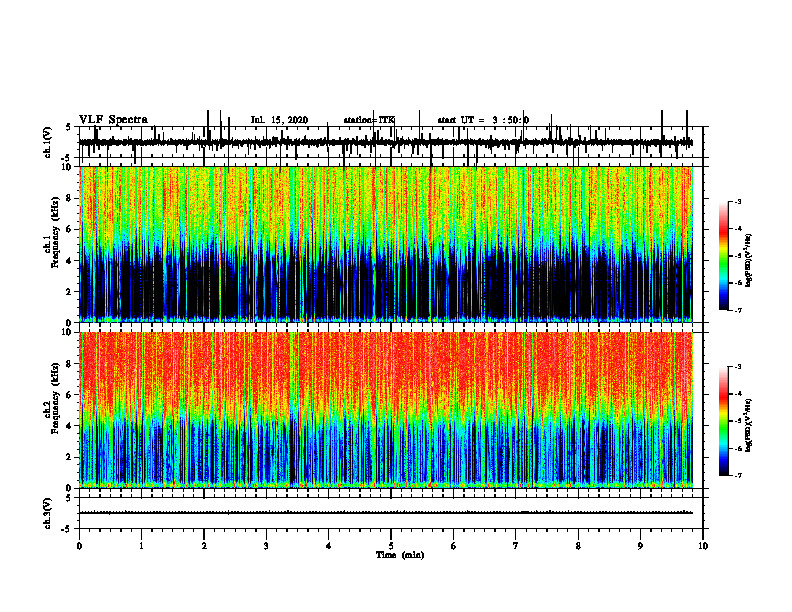
Task: Click the "-5" tick on ch.1(V) axis
Action: pos(68,158)
